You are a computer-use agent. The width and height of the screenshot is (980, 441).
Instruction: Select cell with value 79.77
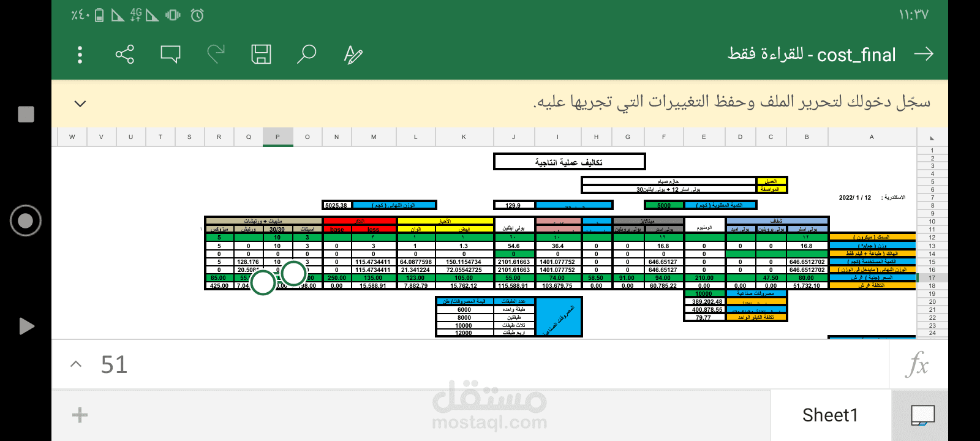click(704, 317)
